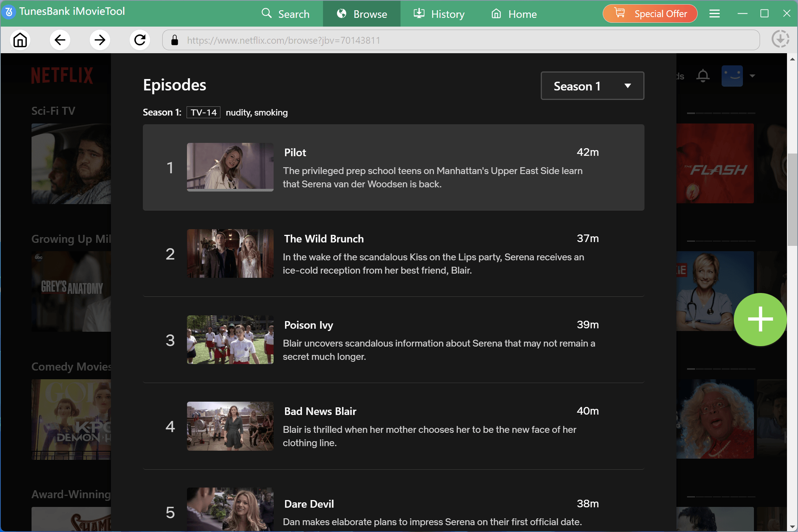Go back with the left arrow
The height and width of the screenshot is (532, 798).
(60, 40)
